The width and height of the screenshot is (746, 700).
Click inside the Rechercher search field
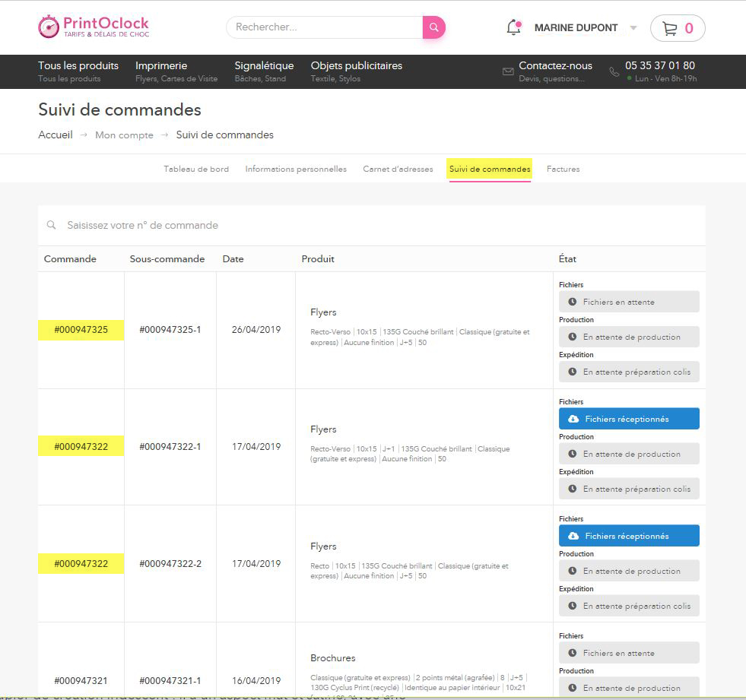click(325, 27)
